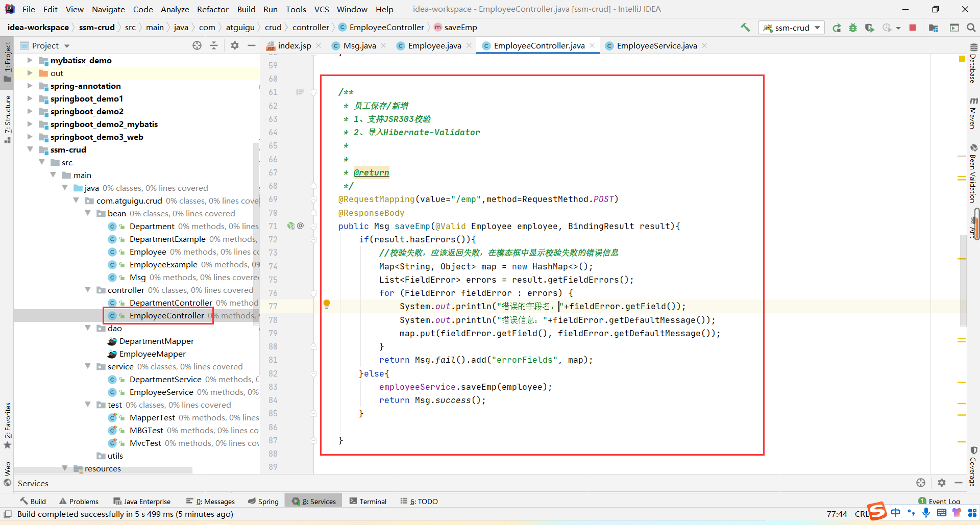Open the Coverage tool window
Viewport: 980px width, 525px height.
tap(973, 466)
